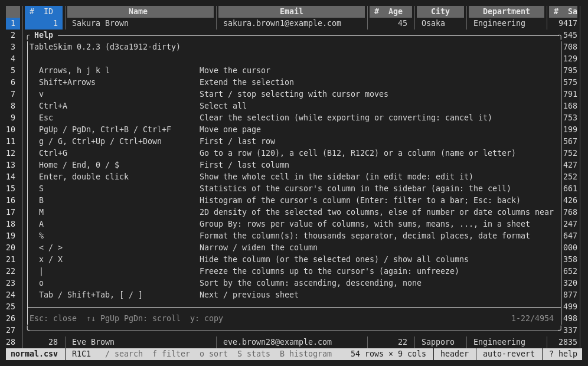
Task: Click help line 'Move one page'
Action: pos(230,129)
